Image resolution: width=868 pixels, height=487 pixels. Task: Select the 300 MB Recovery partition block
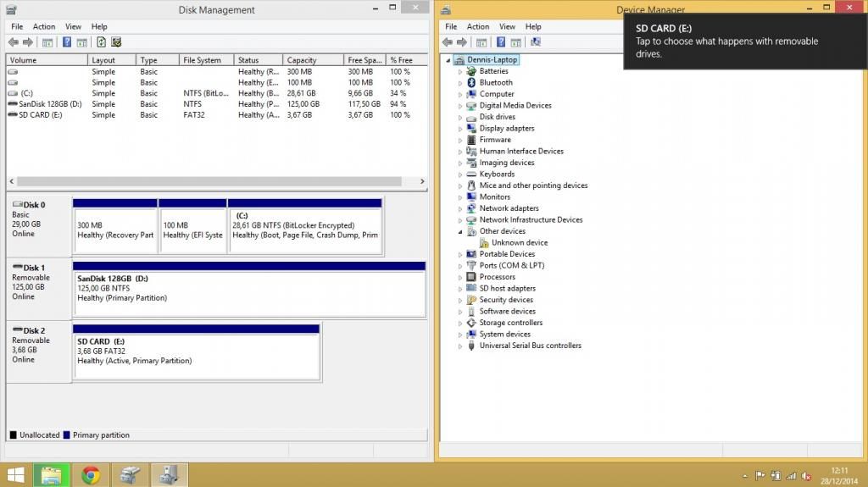[x=115, y=227]
